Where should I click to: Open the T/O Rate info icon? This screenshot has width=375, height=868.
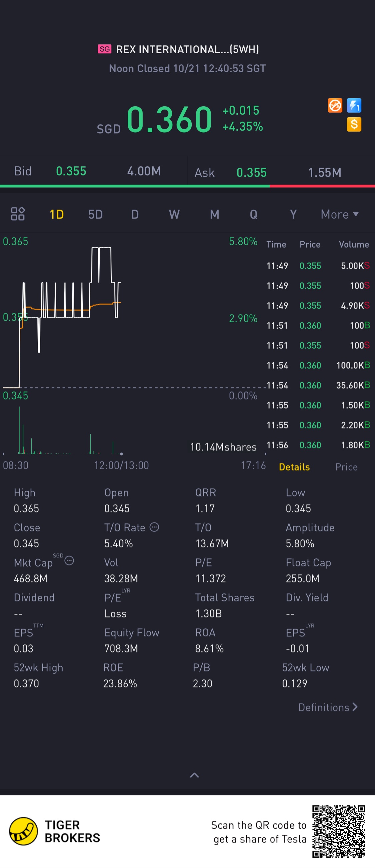pyautogui.click(x=154, y=527)
